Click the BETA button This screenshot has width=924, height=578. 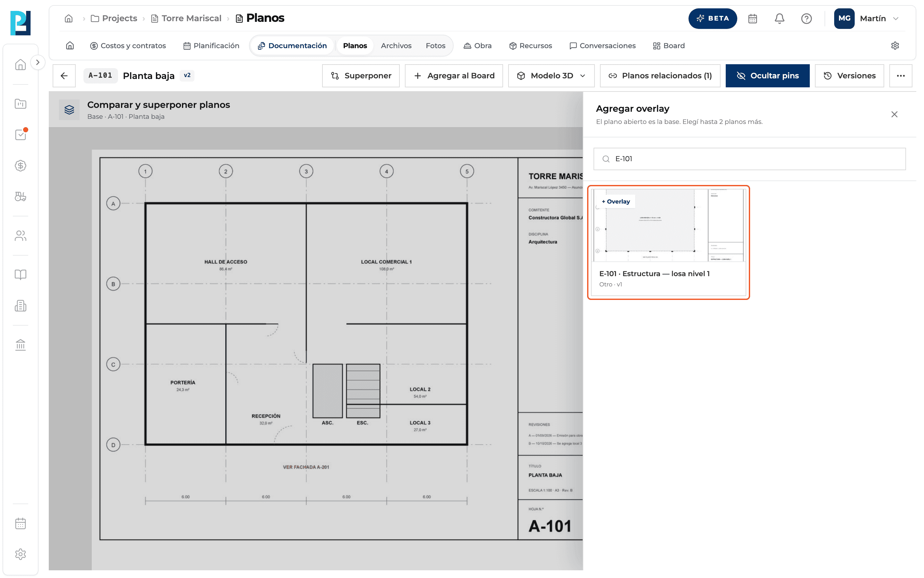pos(713,18)
